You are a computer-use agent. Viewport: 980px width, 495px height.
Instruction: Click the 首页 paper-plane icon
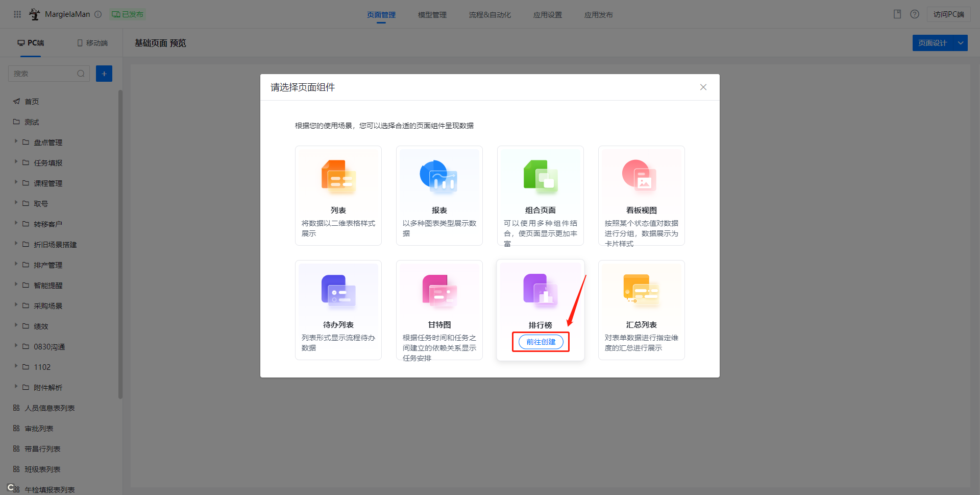pos(16,101)
